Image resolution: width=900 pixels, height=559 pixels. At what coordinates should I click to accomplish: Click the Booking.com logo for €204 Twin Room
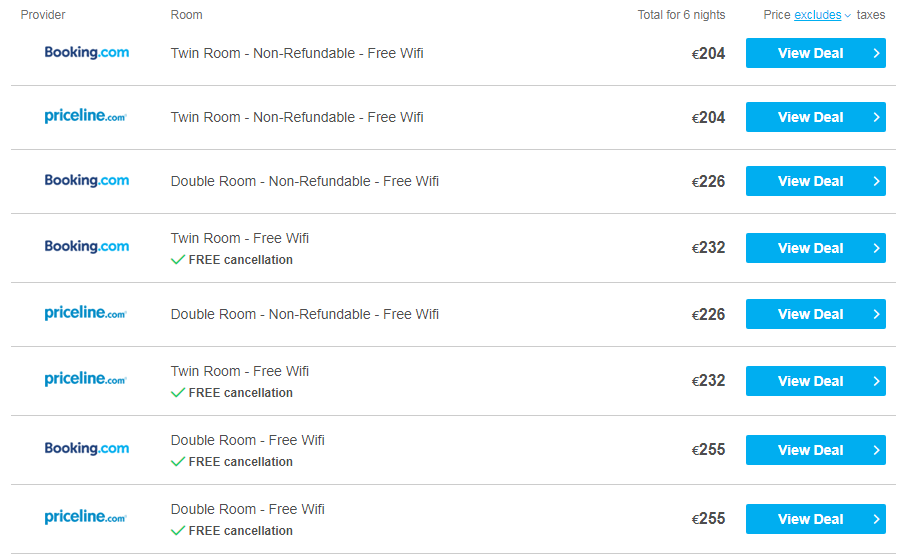point(87,53)
